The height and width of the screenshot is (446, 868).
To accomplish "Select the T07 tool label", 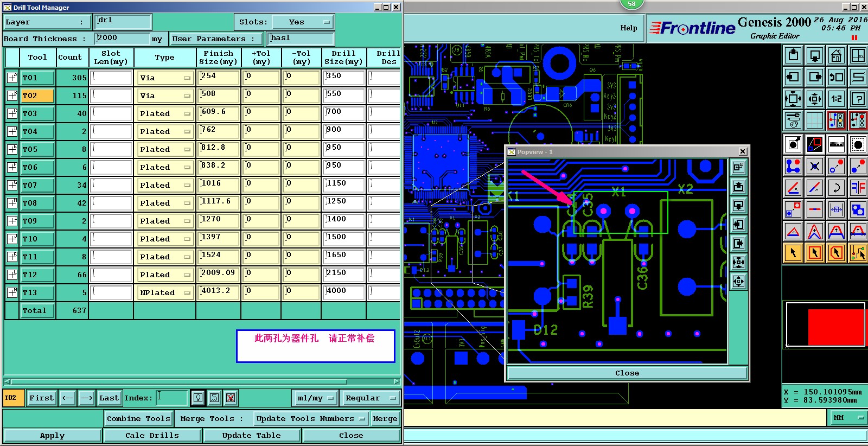I will tap(37, 185).
